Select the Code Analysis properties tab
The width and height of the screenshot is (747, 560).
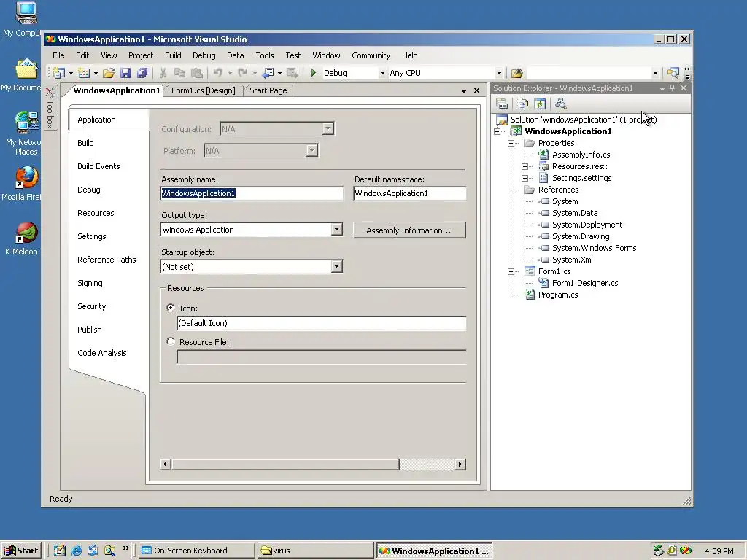pyautogui.click(x=102, y=353)
